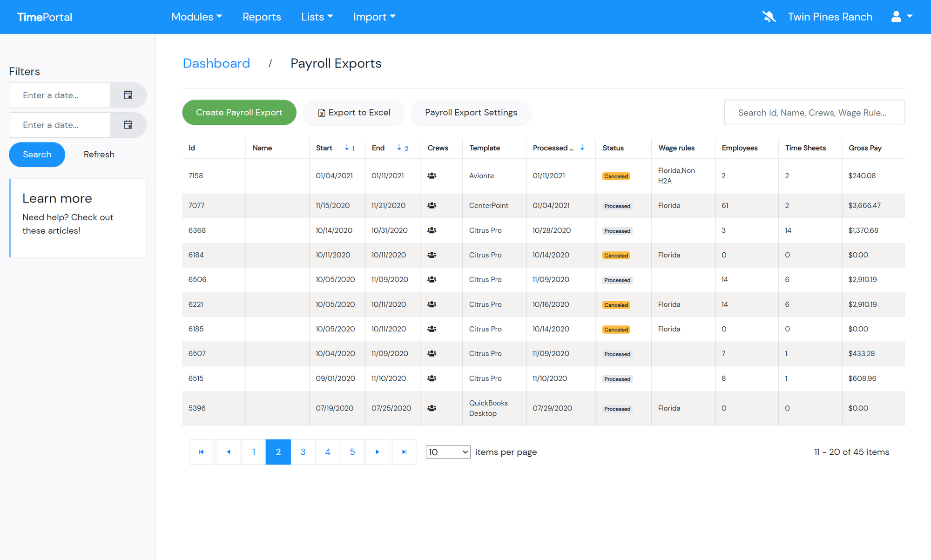Navigate back via the Dashboard breadcrumb
Viewport: 931px width, 560px height.
216,63
